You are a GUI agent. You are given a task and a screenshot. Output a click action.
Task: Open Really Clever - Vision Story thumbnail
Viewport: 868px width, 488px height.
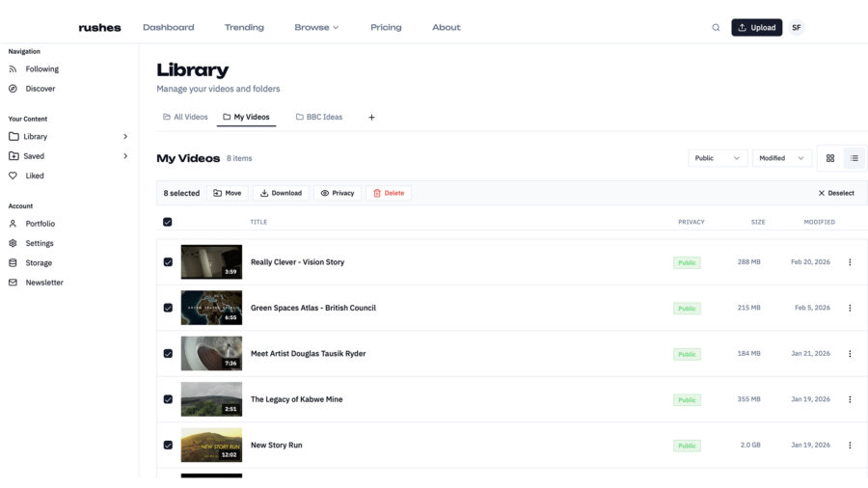[x=211, y=261]
